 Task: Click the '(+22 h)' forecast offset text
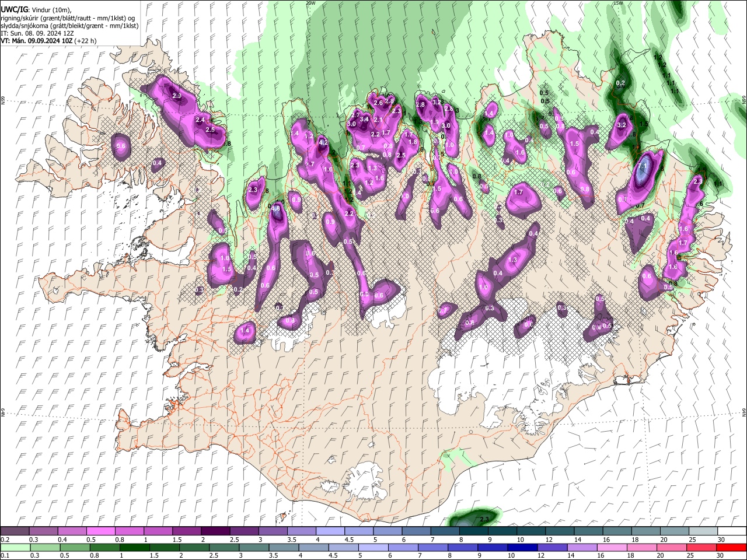[x=85, y=41]
